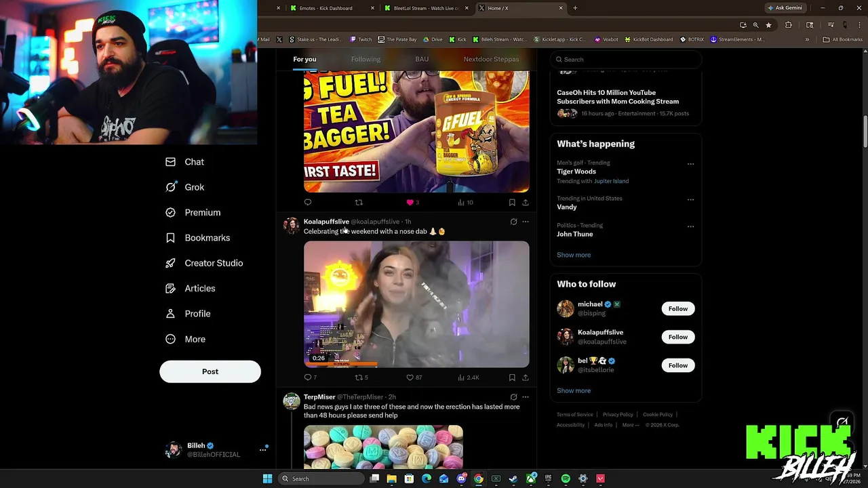
Task: Expand More links in X footer
Action: tap(630, 425)
